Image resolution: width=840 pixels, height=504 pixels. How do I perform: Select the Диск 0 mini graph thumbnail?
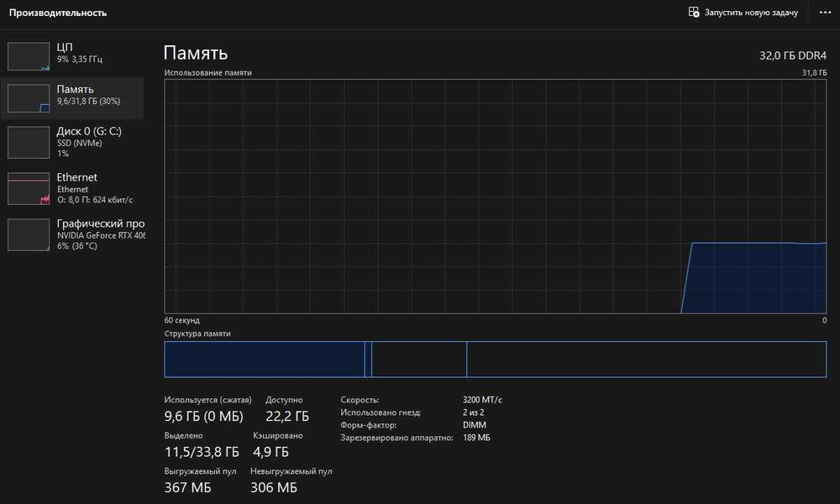[29, 143]
